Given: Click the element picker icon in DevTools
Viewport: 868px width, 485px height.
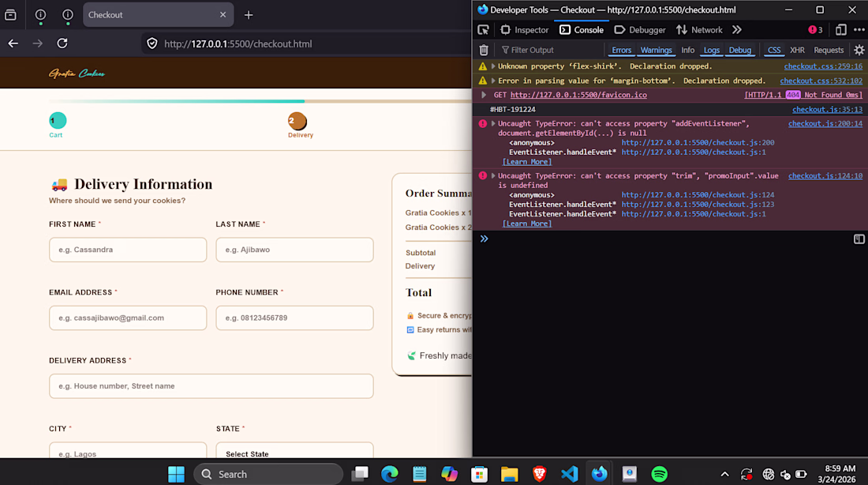Looking at the screenshot, I should [x=483, y=30].
